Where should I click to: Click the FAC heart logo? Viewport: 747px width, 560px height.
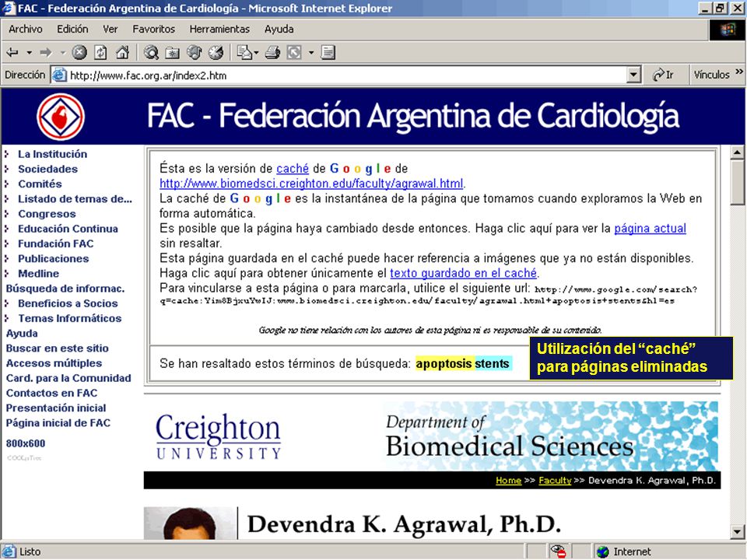tap(61, 117)
